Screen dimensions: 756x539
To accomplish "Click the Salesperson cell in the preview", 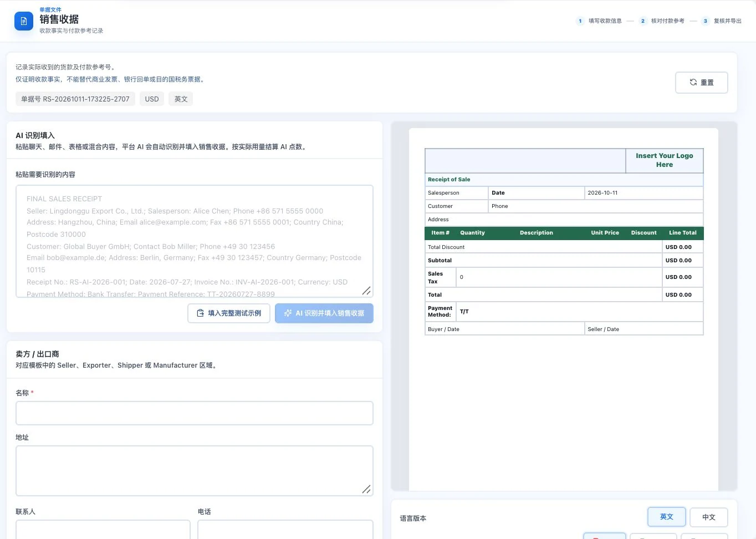I will point(457,193).
